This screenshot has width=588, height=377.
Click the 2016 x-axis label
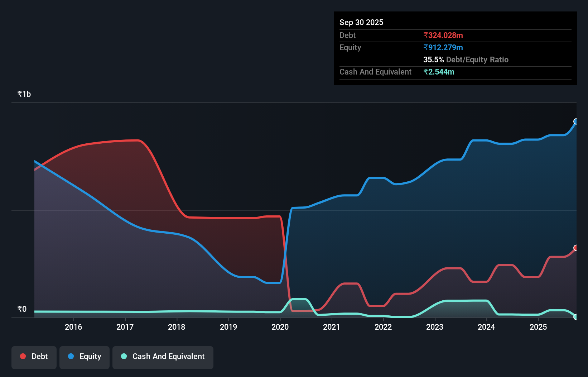tap(73, 327)
